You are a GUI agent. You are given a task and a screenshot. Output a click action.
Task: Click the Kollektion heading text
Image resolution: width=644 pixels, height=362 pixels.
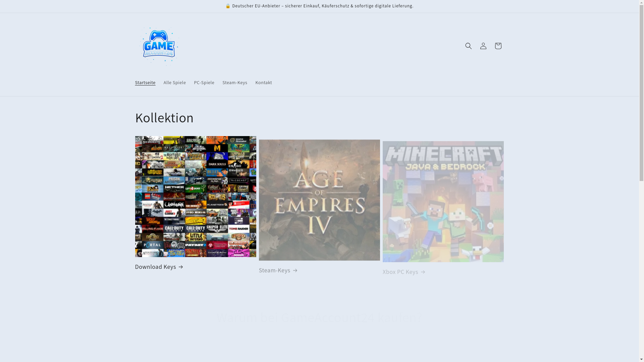pos(164,118)
